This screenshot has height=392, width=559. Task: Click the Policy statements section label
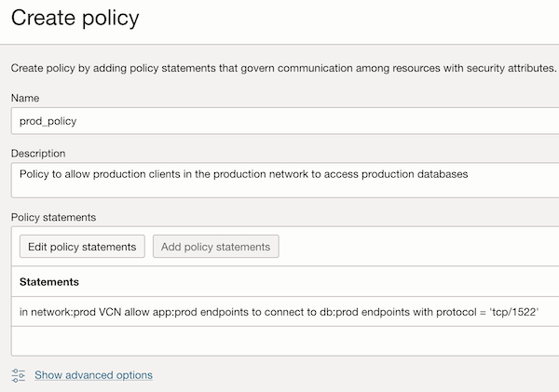[54, 217]
